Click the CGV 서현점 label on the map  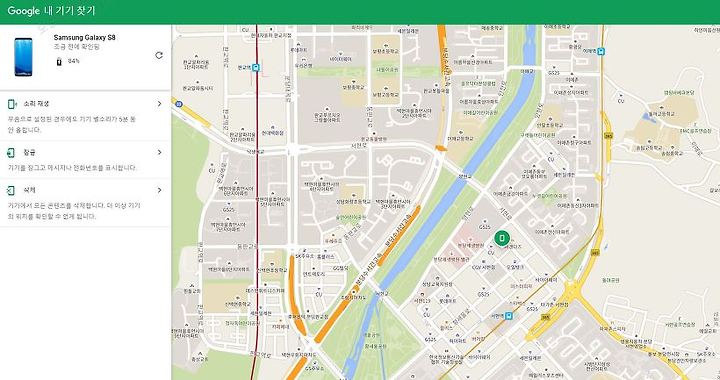coord(484,268)
